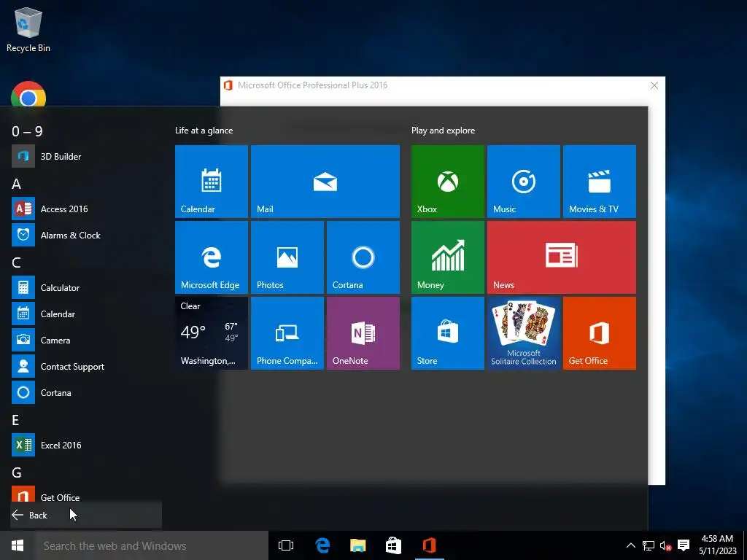This screenshot has height=560, width=747.
Task: Switch to Office installer taskbar icon
Action: tap(429, 545)
